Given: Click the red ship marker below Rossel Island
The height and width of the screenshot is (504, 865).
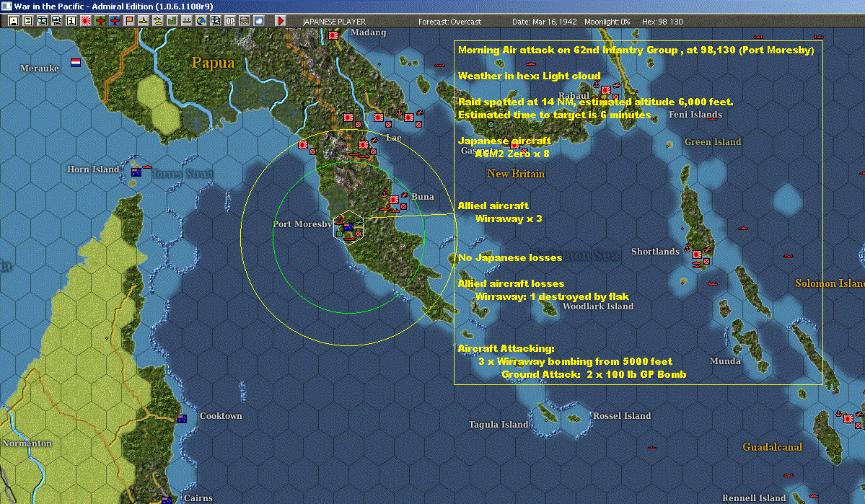Looking at the screenshot, I should tap(652, 448).
